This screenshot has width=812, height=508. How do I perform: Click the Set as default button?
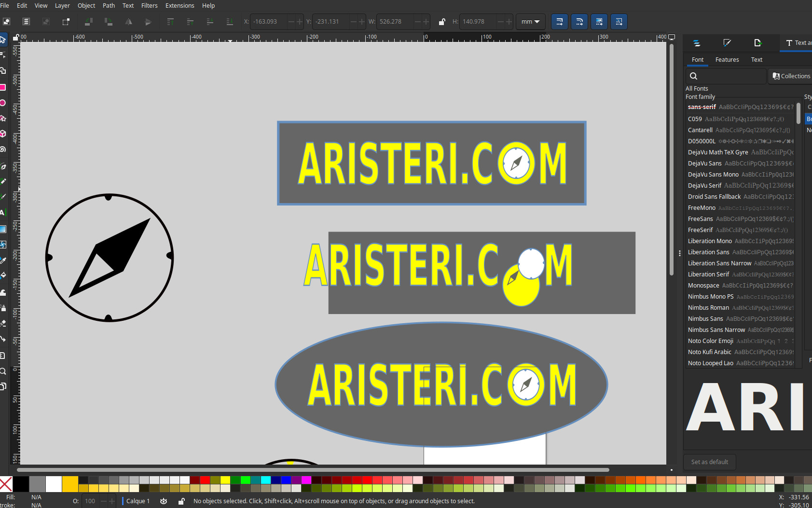(x=709, y=462)
